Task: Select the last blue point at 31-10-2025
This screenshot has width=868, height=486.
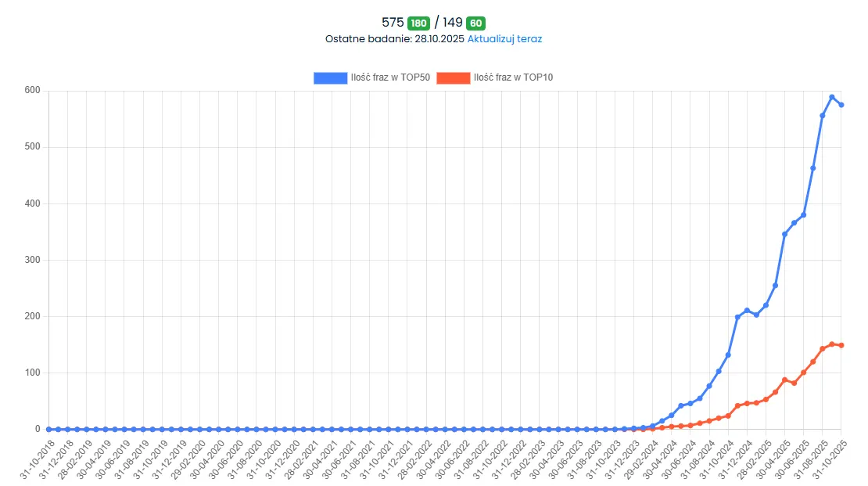Action: coord(841,105)
